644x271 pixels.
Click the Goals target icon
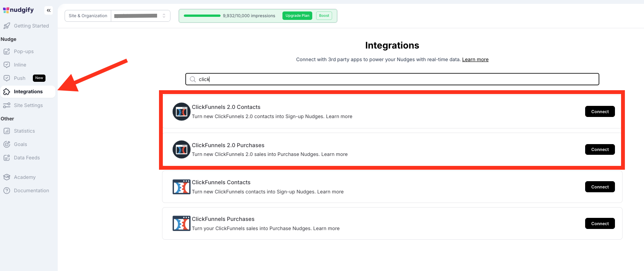click(6, 144)
